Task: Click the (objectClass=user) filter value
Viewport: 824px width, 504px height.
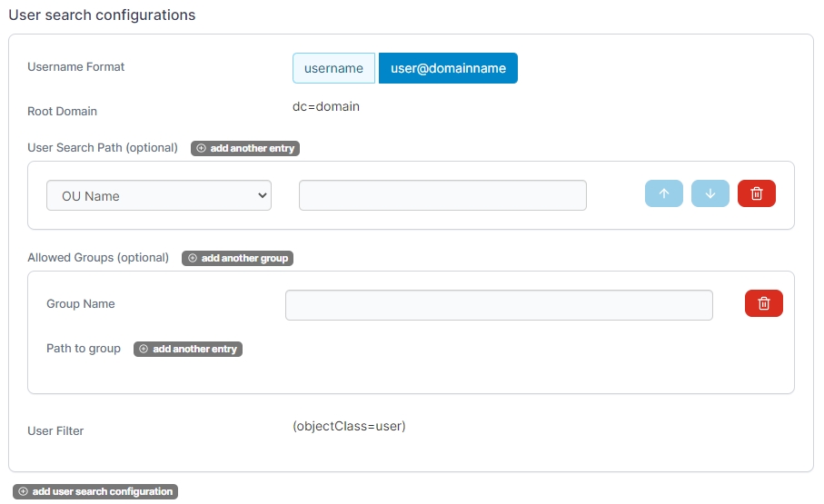Action: (x=349, y=426)
